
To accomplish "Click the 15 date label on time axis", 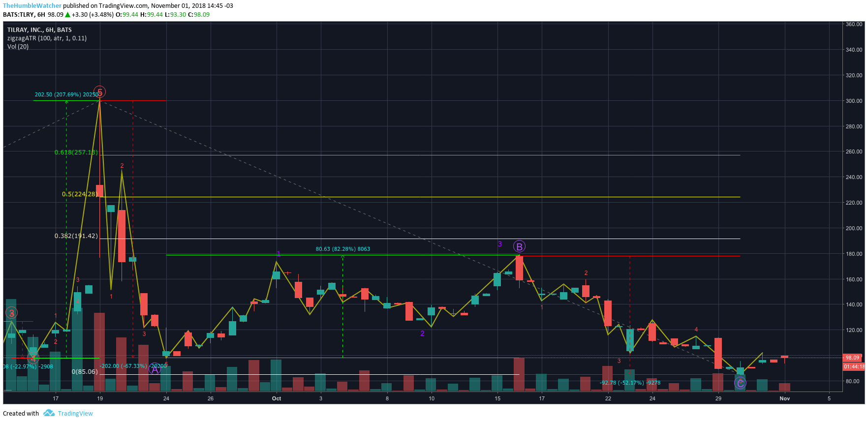I will [x=497, y=398].
